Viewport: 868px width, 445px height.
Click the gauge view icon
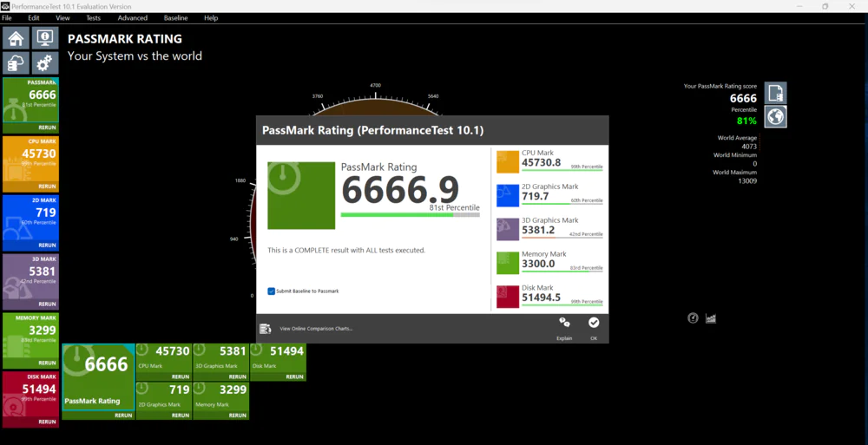693,318
